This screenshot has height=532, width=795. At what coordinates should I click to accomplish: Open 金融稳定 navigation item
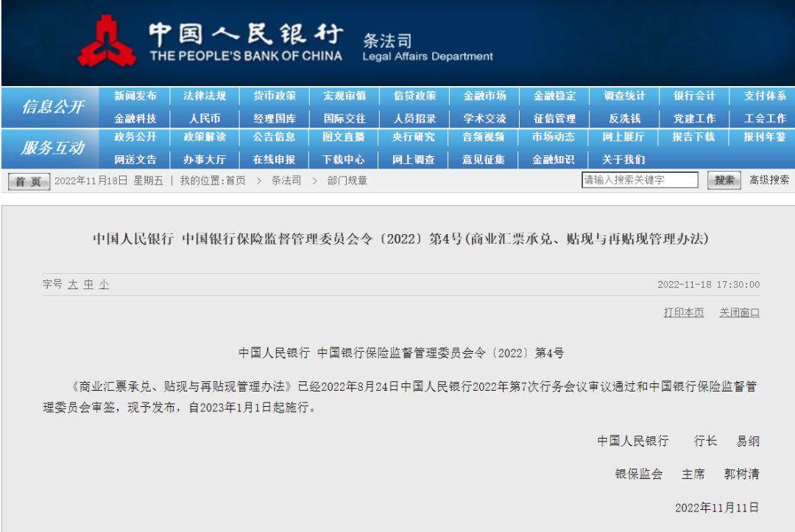[555, 96]
